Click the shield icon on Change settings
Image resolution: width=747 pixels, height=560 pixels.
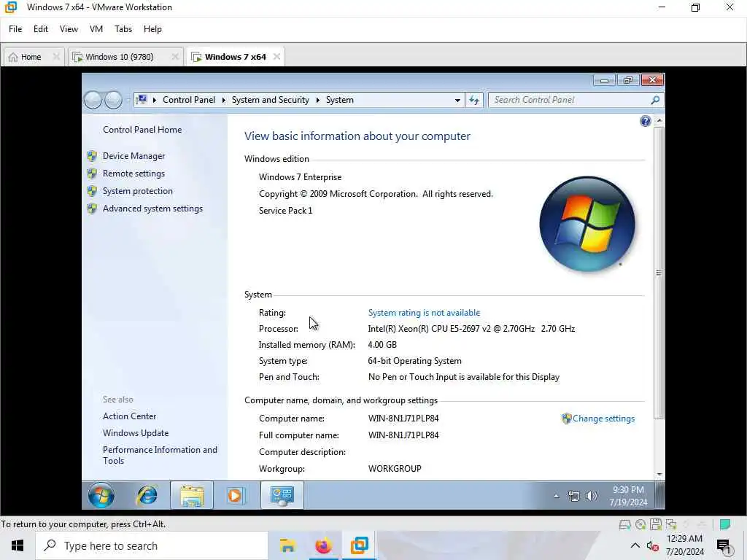(x=566, y=419)
